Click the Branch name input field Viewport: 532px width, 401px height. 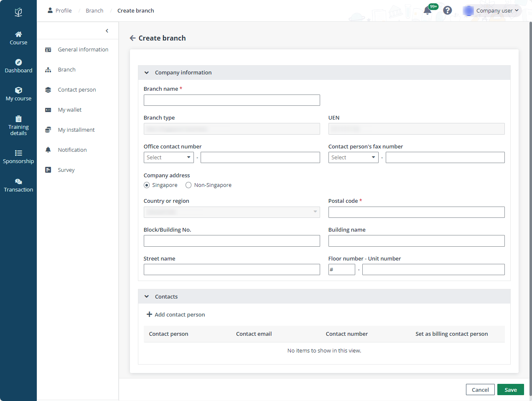(232, 100)
